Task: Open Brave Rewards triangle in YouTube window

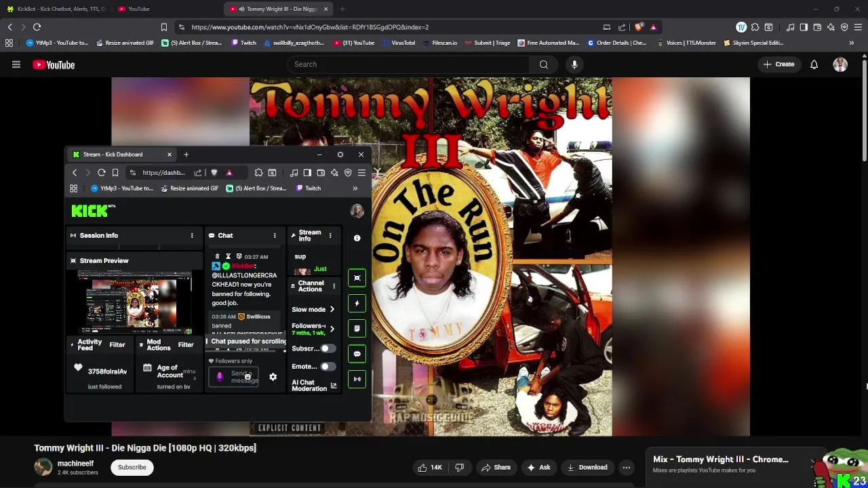Action: click(x=653, y=27)
